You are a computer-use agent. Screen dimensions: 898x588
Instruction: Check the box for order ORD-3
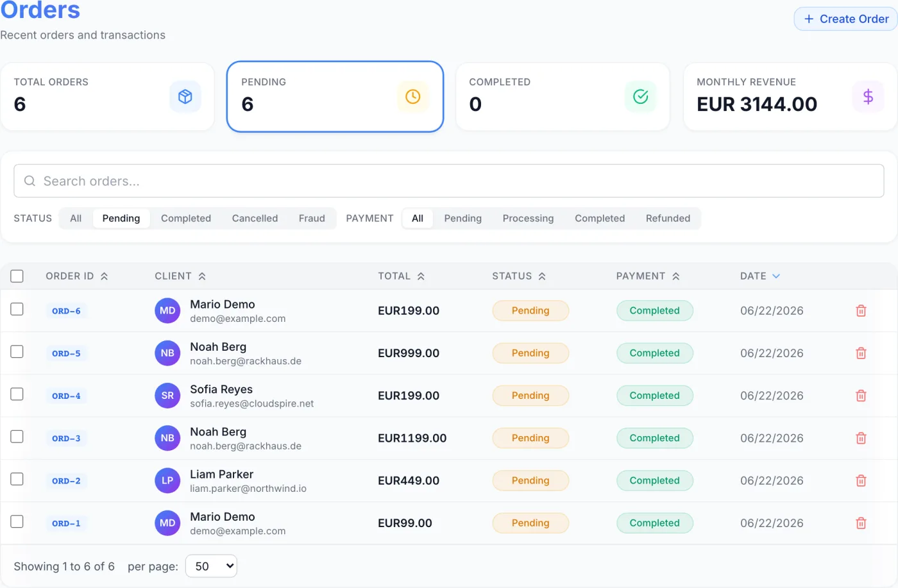click(x=17, y=437)
